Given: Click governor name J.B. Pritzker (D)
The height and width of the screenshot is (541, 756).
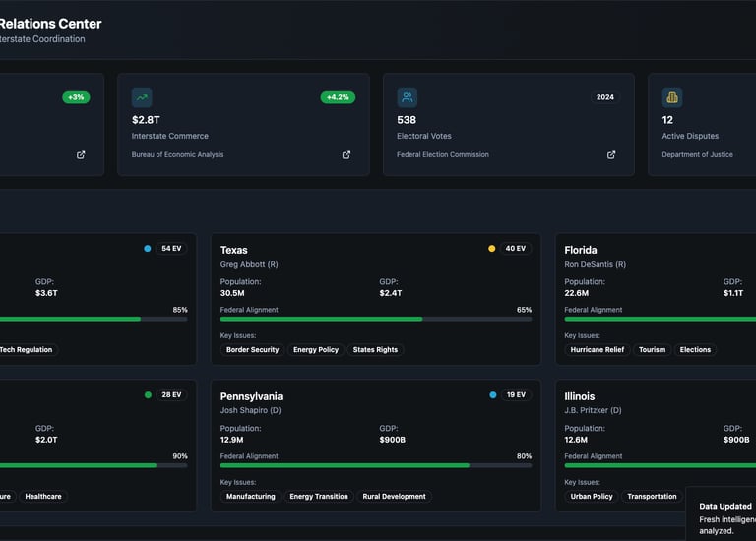Looking at the screenshot, I should tap(593, 410).
